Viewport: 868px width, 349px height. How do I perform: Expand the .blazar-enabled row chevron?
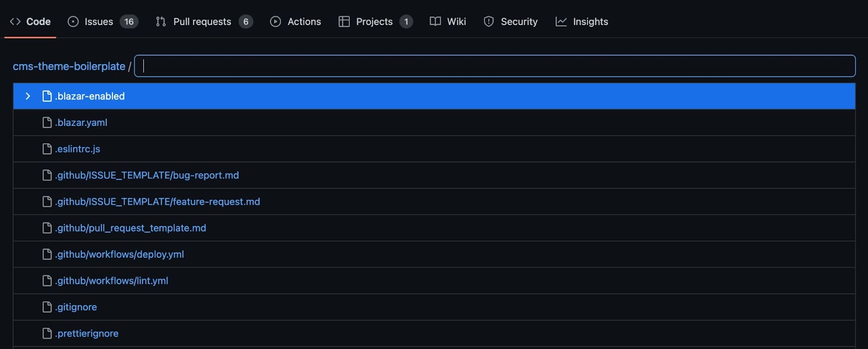click(28, 96)
